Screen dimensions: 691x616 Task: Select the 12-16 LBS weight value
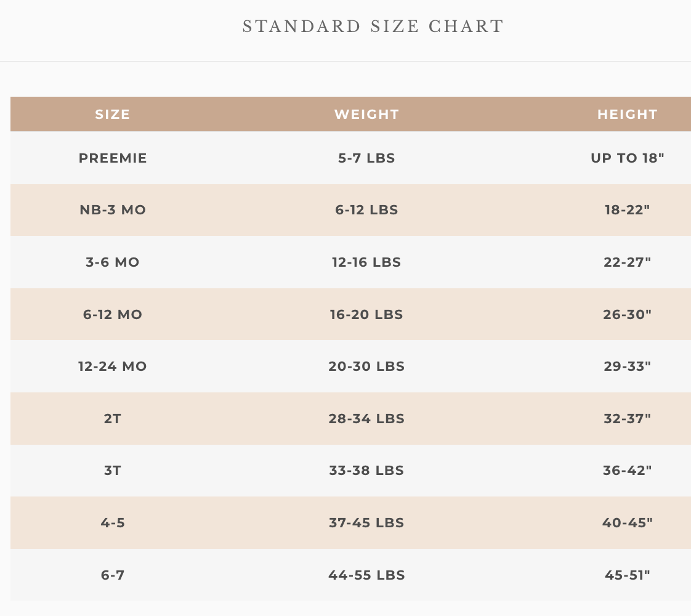[366, 262]
